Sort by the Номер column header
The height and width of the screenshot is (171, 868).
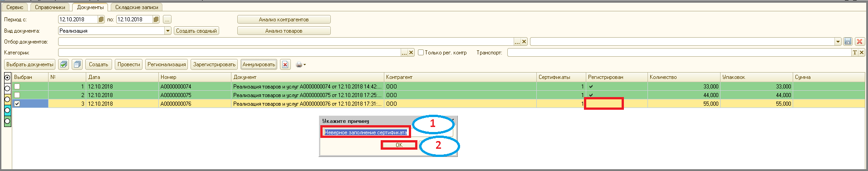point(195,77)
